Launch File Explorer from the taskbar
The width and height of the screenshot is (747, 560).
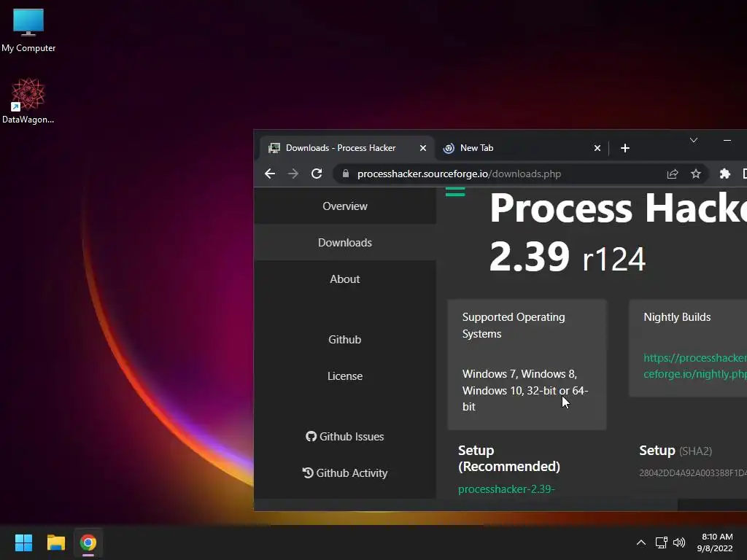point(55,542)
